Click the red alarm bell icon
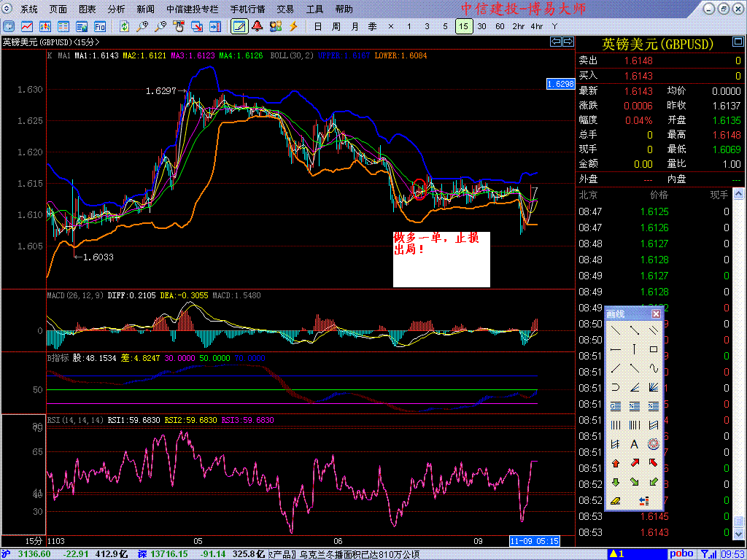This screenshot has width=747, height=560. 258,26
